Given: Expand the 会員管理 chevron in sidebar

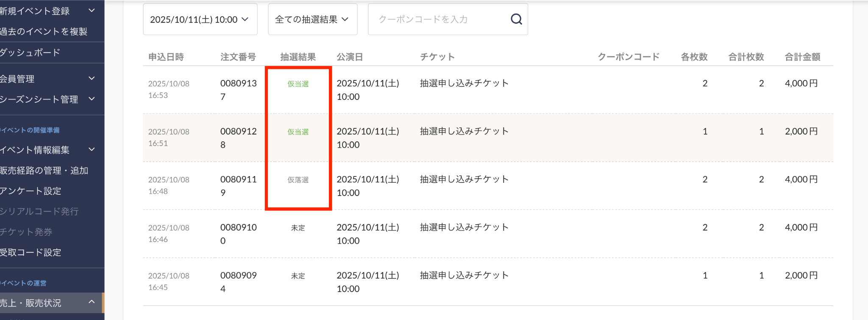Looking at the screenshot, I should point(92,78).
